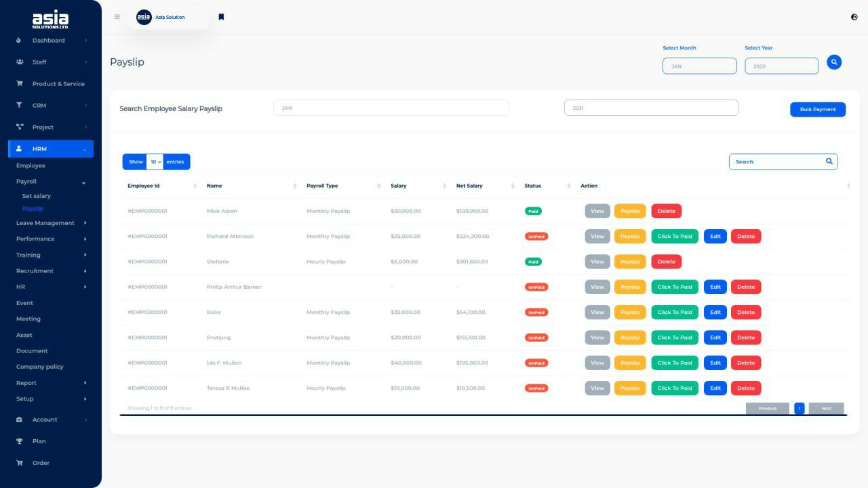Delete Mick Aston's payslip row
The height and width of the screenshot is (488, 868).
click(666, 211)
